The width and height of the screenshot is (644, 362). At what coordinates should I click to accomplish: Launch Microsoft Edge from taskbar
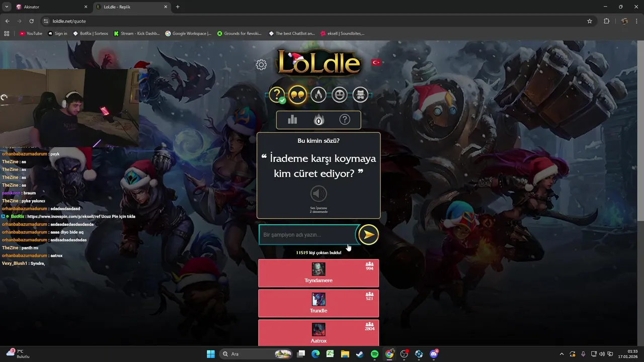point(315,354)
